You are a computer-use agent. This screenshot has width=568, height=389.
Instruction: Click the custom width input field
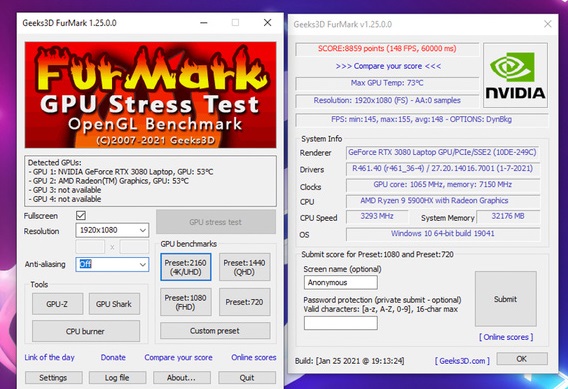(90, 247)
